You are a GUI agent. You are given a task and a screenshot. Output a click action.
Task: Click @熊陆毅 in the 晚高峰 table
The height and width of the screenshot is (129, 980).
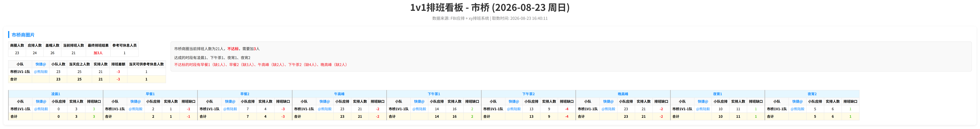pyautogui.click(x=608, y=109)
